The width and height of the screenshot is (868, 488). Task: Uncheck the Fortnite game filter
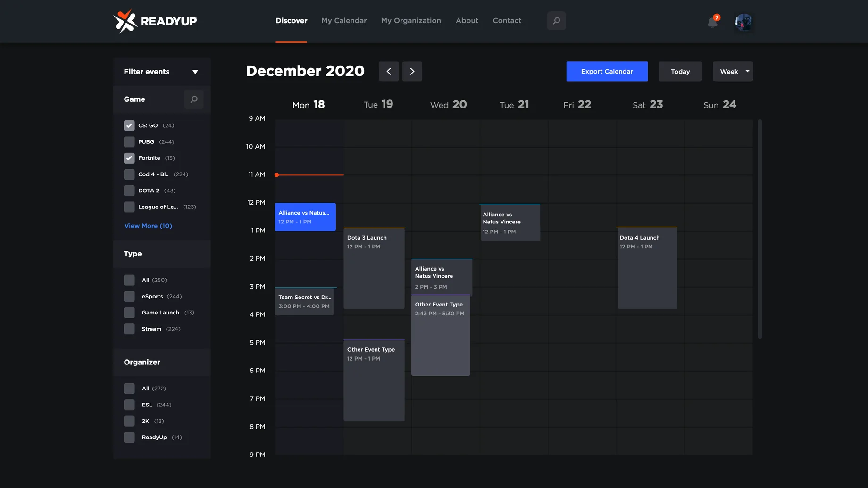(129, 158)
